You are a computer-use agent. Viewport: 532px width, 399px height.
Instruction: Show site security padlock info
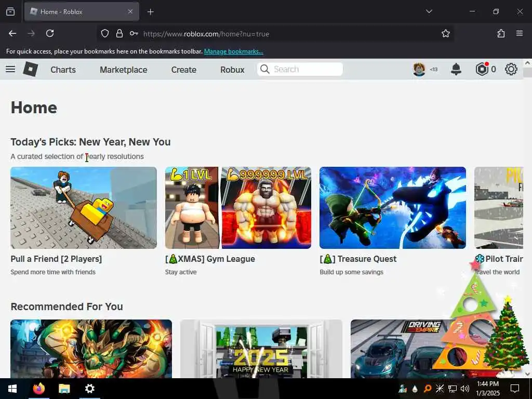(x=119, y=33)
